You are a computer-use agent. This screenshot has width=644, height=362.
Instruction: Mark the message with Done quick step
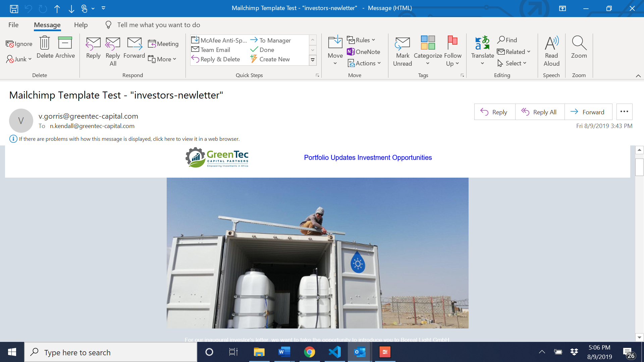[x=266, y=50]
